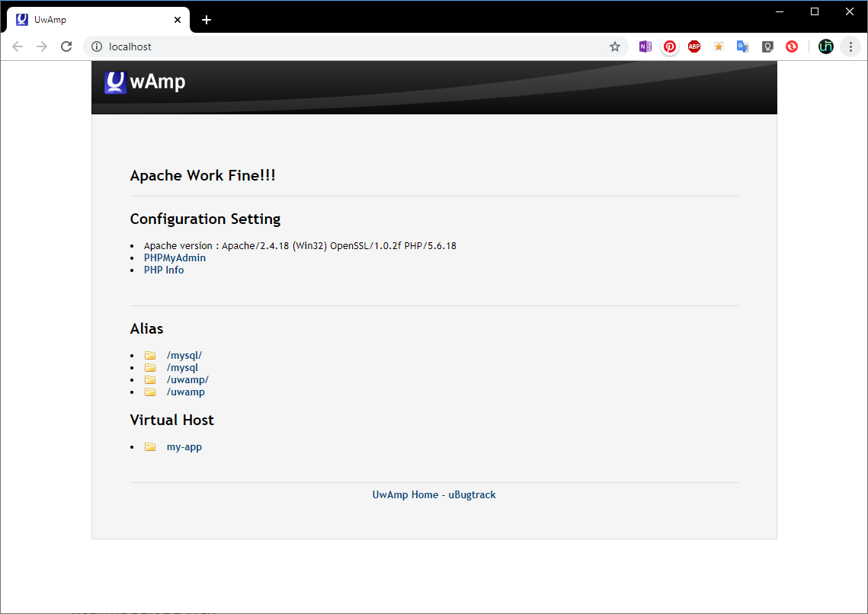Click the Alias heading
Screen dimensions: 868x614
(x=146, y=328)
